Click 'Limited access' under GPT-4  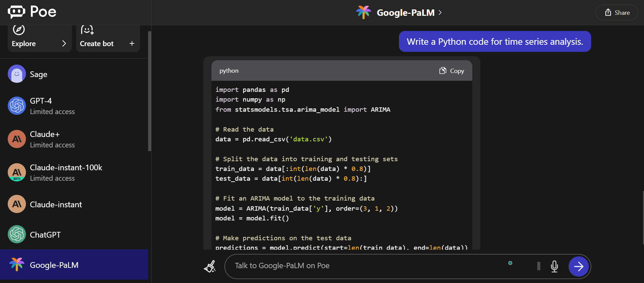(52, 112)
